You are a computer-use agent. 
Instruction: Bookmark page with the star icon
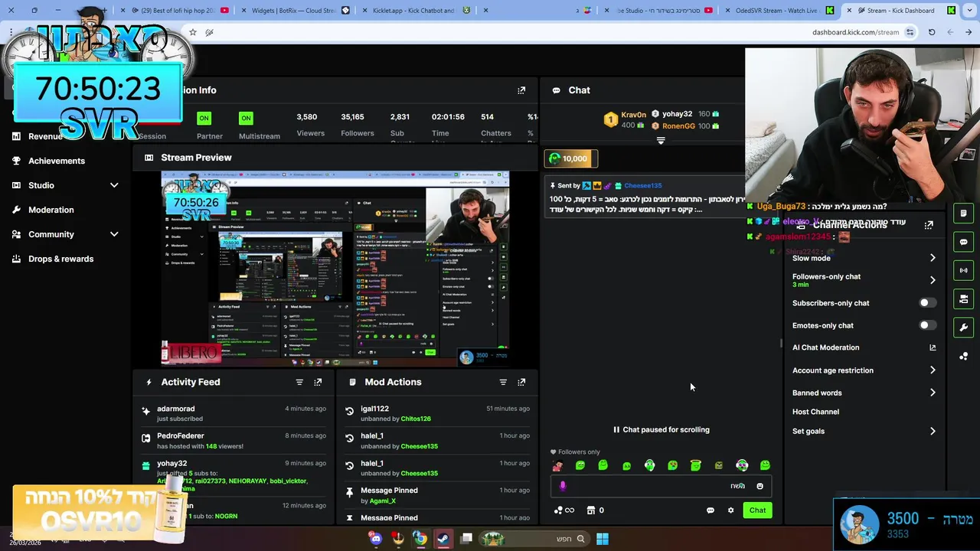coord(192,32)
